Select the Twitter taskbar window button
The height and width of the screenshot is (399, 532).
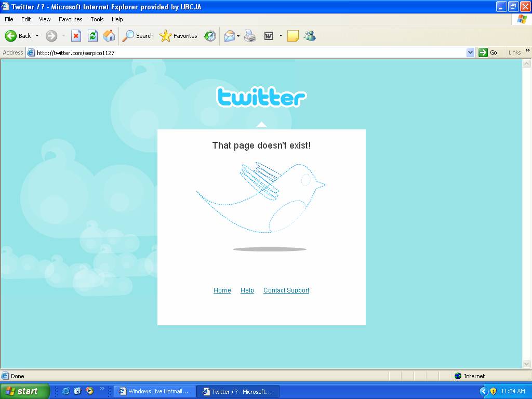coord(238,391)
